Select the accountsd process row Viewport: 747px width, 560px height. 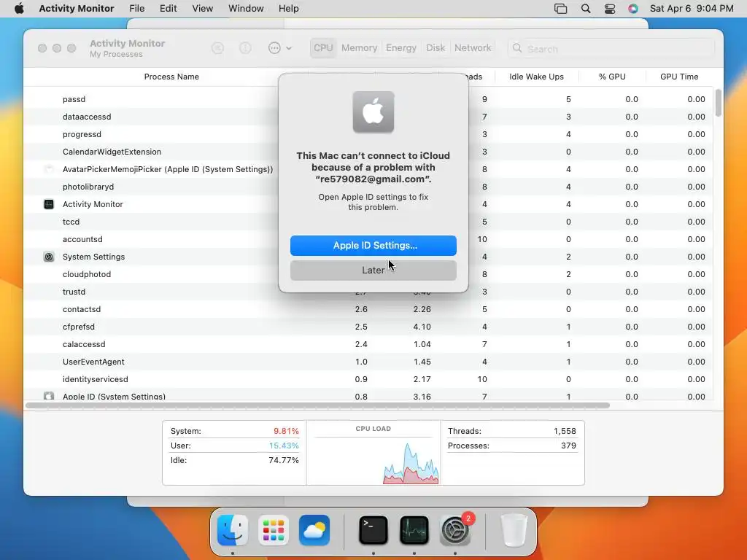(368, 239)
